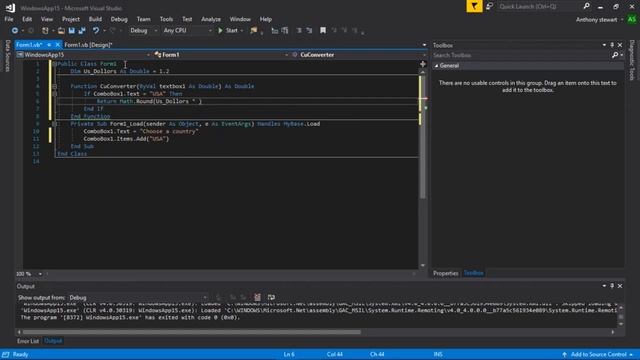Click into the Search Toolbox field
The width and height of the screenshot is (640, 360).
(522, 55)
